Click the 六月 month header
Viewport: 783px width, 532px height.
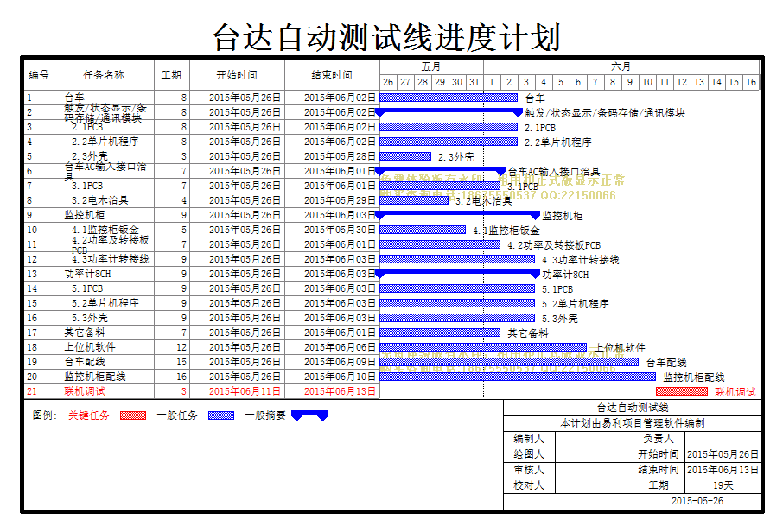621,66
